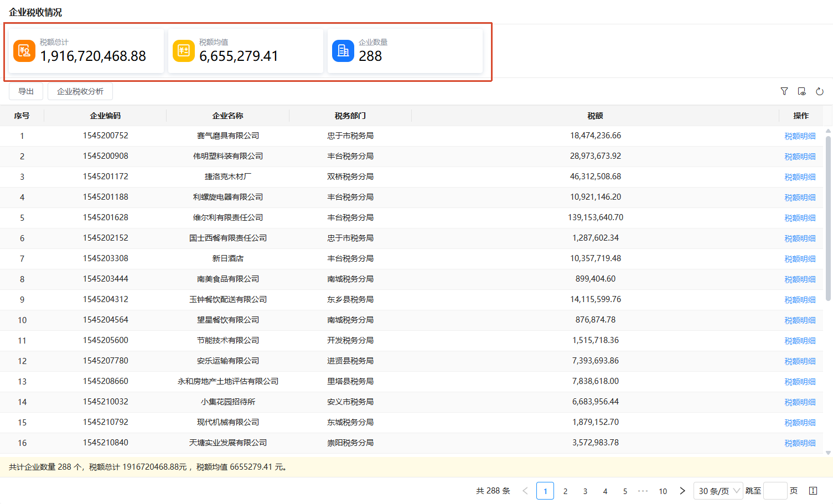Open 税额明细 for 天塘实业发展有限公司
Screen dimensions: 833x504
point(800,443)
